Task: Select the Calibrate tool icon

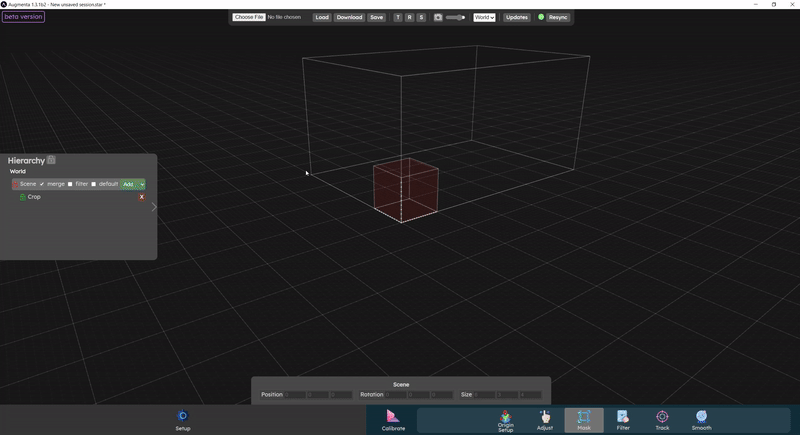Action: pos(393,418)
